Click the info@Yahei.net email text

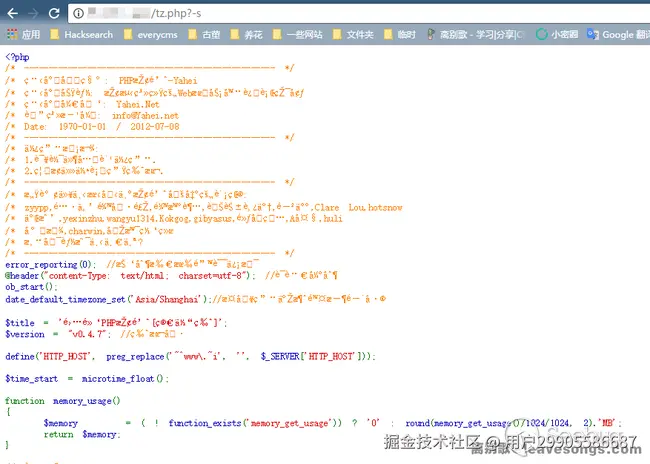pos(145,115)
